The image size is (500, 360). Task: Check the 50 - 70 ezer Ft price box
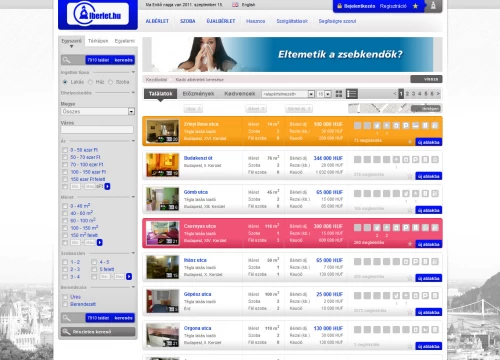65,157
